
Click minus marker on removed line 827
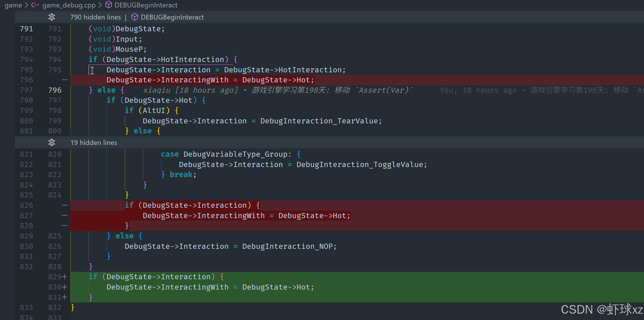click(x=65, y=216)
